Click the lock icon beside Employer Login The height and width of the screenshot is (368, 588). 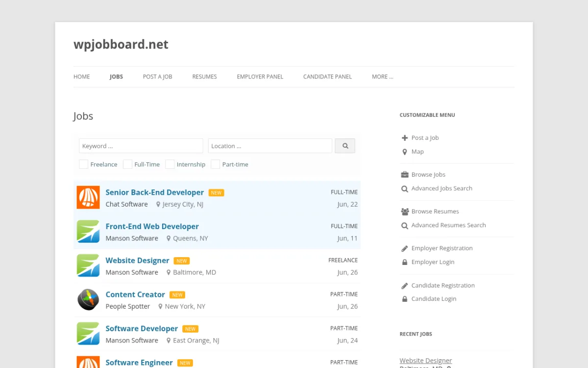point(405,262)
